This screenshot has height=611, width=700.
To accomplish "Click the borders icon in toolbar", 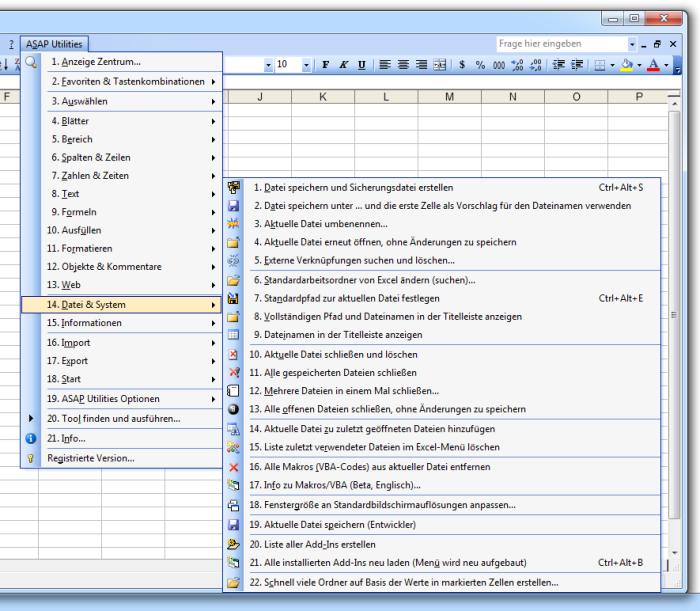I will click(x=600, y=65).
